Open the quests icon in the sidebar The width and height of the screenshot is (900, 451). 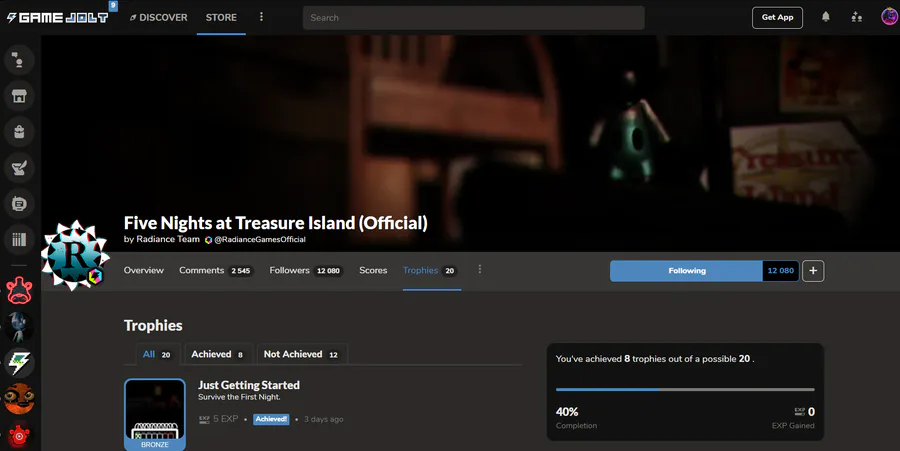pyautogui.click(x=19, y=168)
